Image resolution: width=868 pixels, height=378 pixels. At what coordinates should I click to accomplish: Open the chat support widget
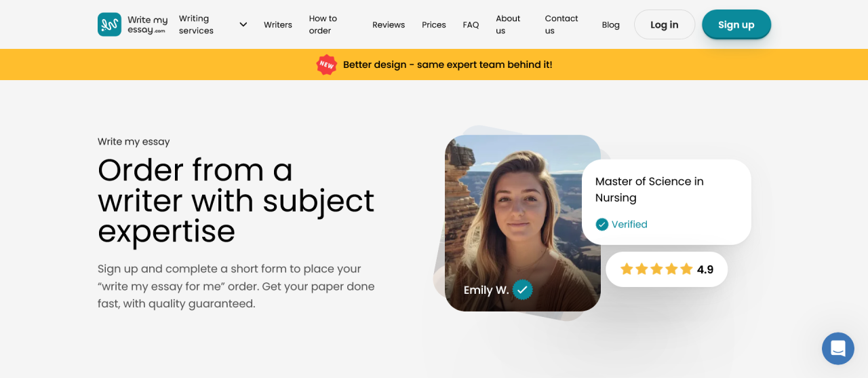[837, 349]
